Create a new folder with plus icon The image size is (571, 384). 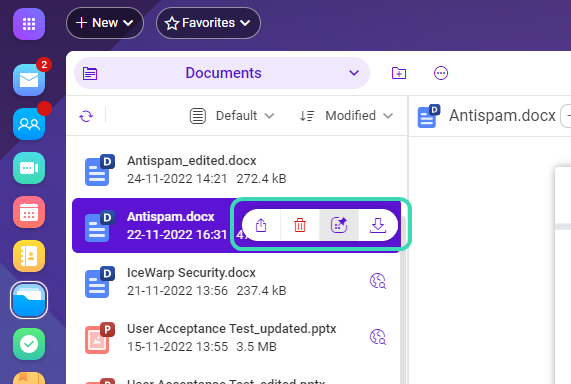pos(399,73)
